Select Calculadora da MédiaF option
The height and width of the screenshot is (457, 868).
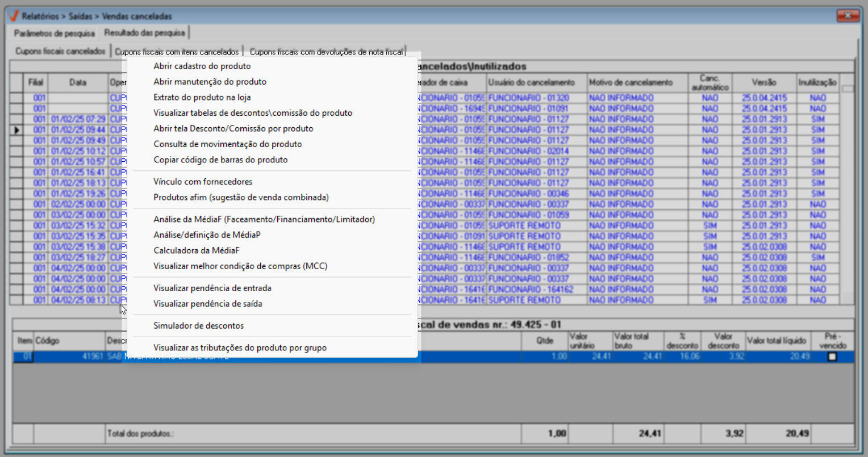[x=196, y=250]
